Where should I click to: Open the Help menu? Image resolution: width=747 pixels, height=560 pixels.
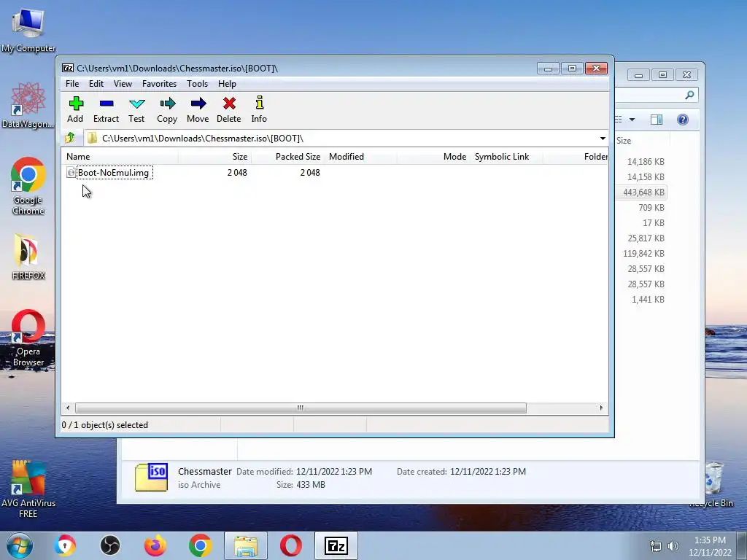pos(228,84)
